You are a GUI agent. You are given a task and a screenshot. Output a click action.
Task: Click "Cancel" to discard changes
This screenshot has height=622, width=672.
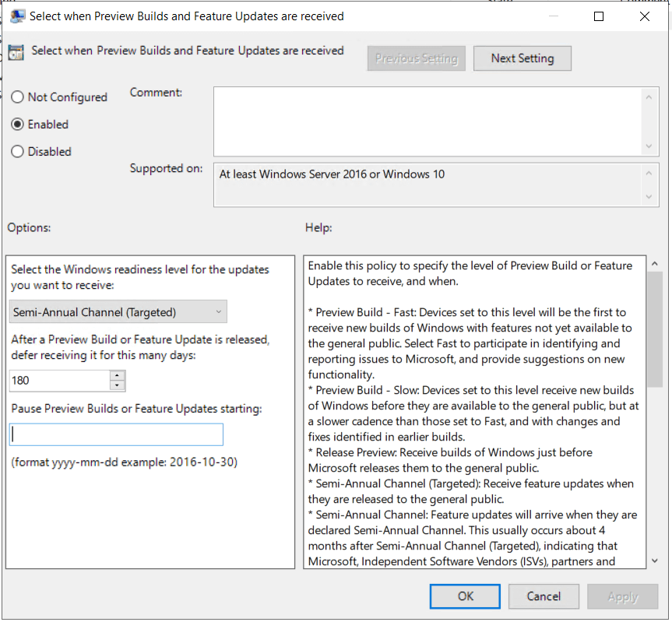pyautogui.click(x=544, y=596)
